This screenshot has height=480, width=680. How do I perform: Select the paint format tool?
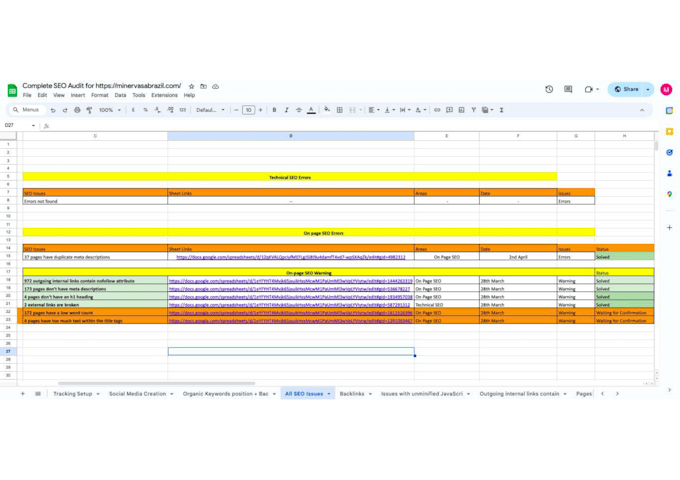(x=89, y=110)
